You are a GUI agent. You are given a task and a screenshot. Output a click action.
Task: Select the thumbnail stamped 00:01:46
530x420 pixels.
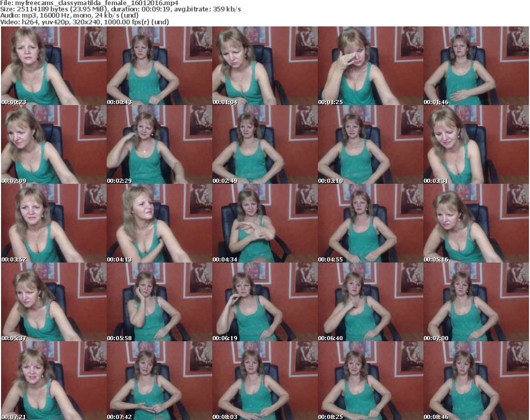pos(476,66)
